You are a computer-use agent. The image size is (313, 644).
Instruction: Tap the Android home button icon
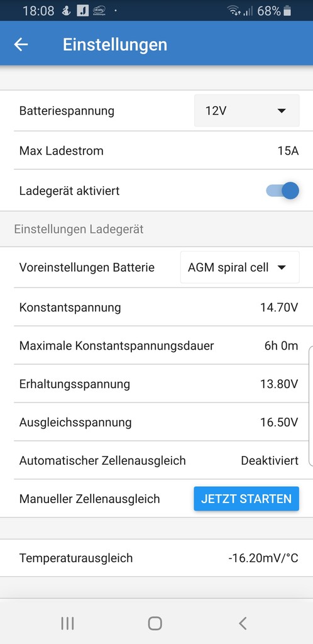155,623
